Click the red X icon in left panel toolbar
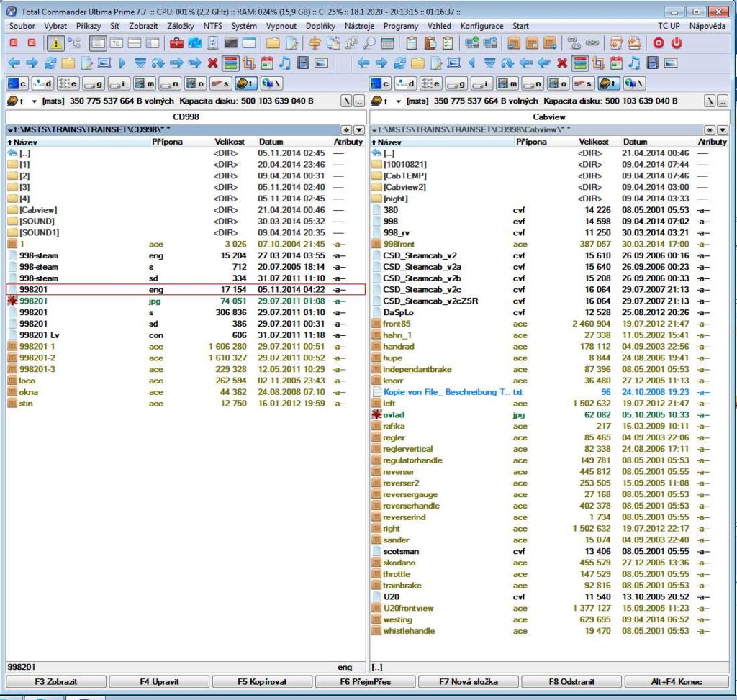The width and height of the screenshot is (737, 700). [212, 63]
